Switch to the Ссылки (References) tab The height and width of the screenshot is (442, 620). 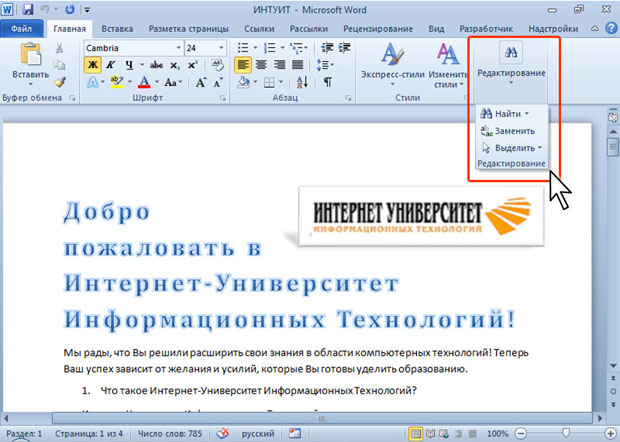point(259,29)
